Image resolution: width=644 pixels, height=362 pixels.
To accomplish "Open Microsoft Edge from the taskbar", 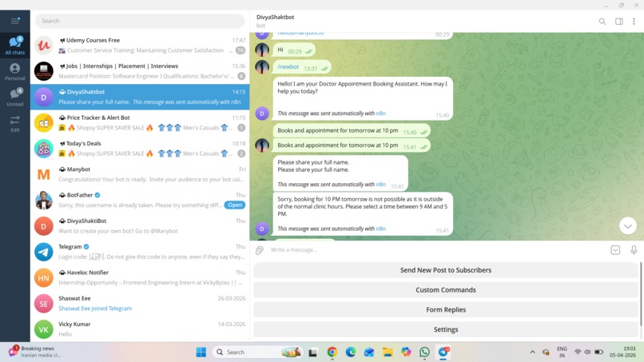I will click(x=350, y=352).
